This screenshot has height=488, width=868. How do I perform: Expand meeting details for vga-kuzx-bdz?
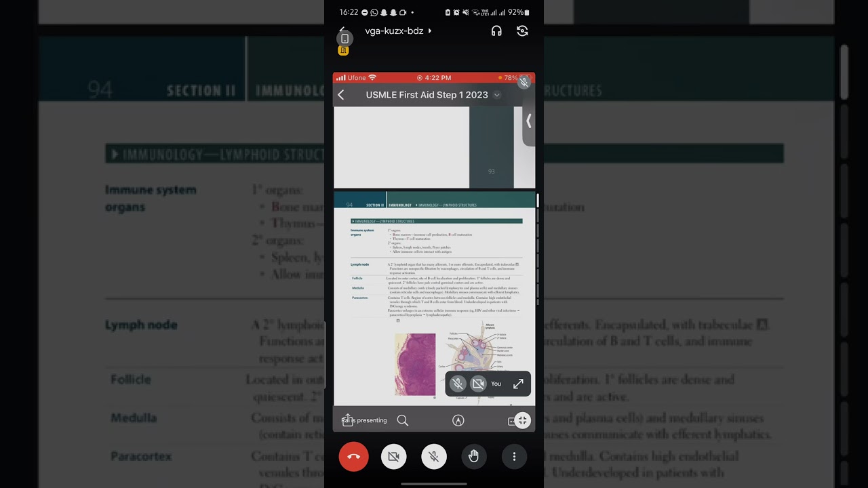pyautogui.click(x=398, y=31)
